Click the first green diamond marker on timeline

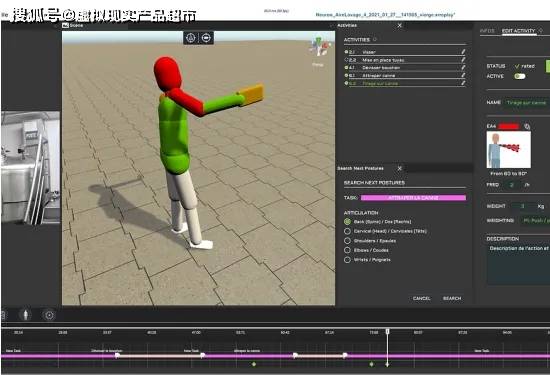point(254,364)
